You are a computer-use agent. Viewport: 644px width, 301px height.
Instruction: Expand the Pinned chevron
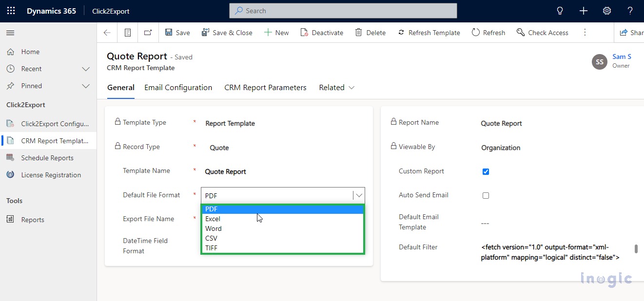86,86
